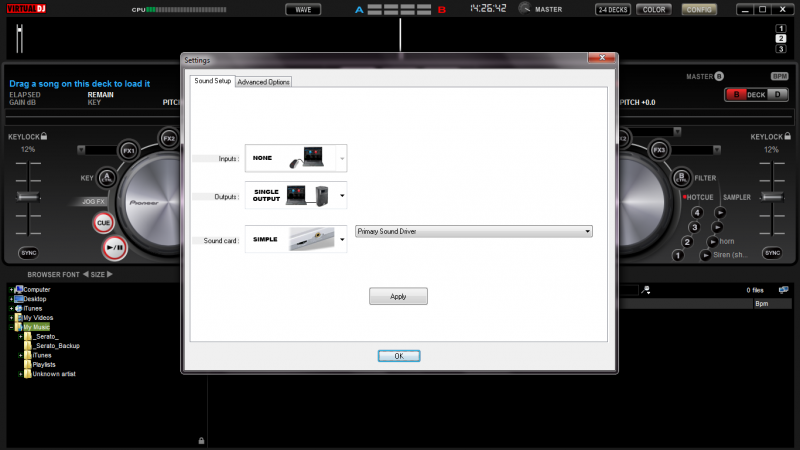The height and width of the screenshot is (450, 800).
Task: Open CONFIG in the top bar
Action: point(699,10)
